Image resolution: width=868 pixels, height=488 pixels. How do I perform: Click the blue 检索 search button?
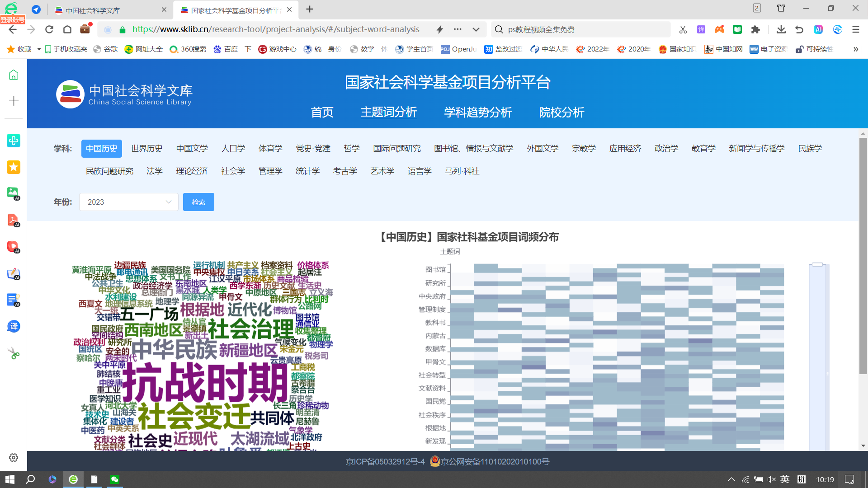pos(198,202)
